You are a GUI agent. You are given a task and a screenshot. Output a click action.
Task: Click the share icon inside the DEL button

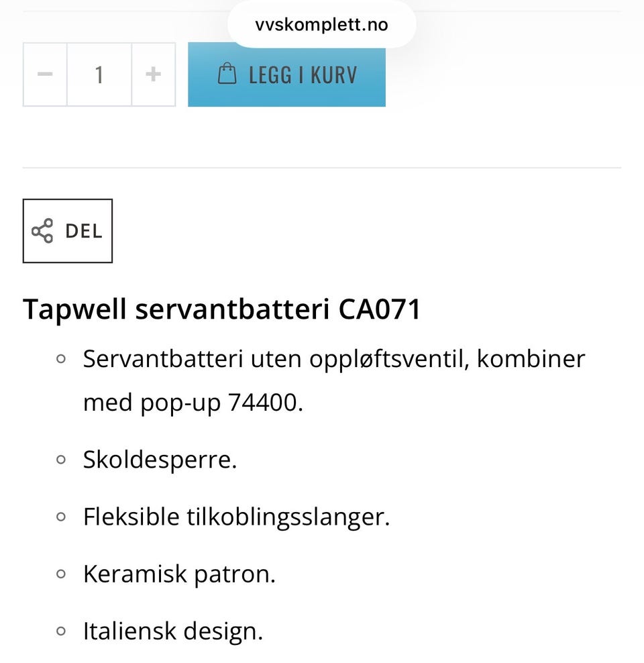point(42,230)
